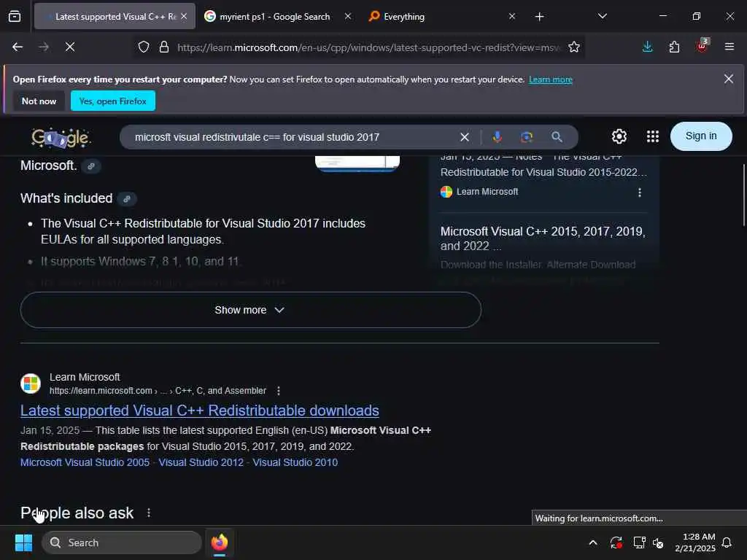747x560 pixels.
Task: Submit search with magnifier icon
Action: point(557,137)
